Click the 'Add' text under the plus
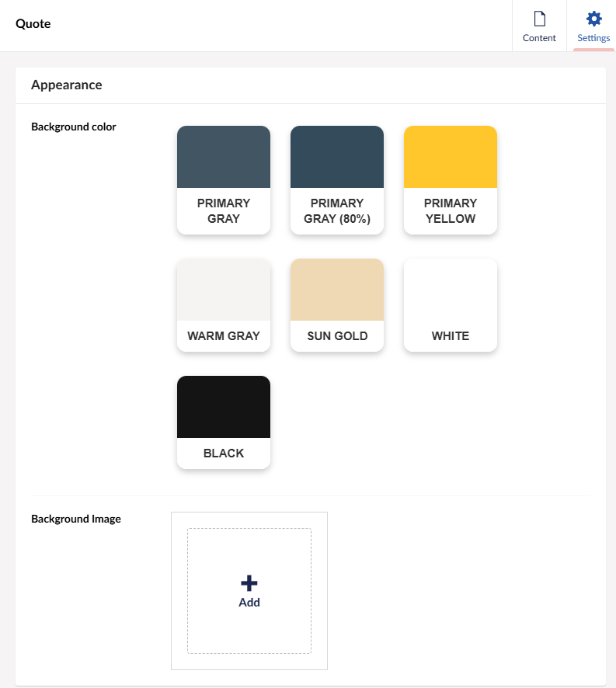Screen dimensions: 616x688 click(249, 603)
